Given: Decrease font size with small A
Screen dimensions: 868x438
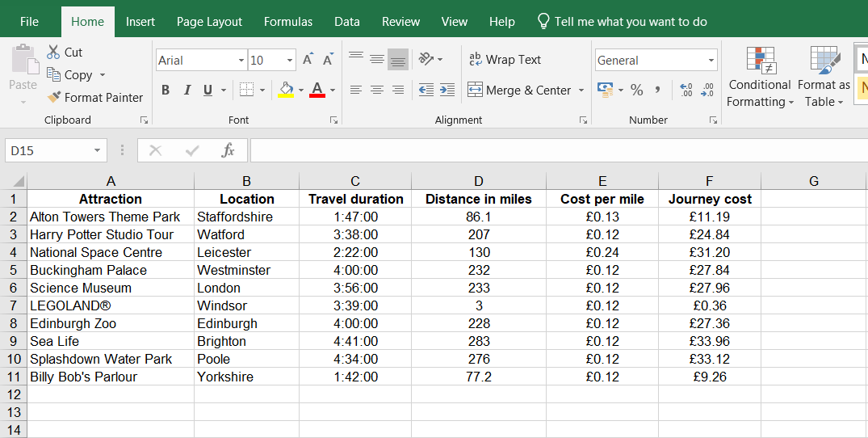Looking at the screenshot, I should [328, 59].
